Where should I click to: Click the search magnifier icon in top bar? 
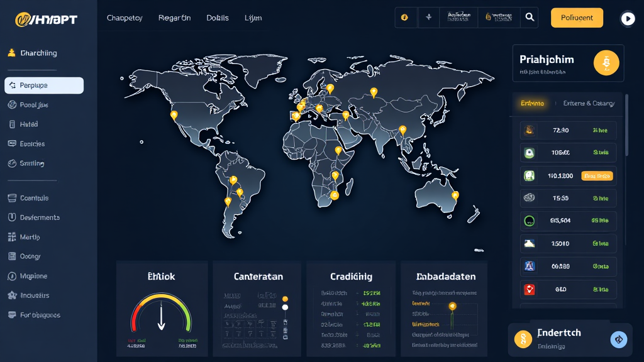tap(530, 18)
